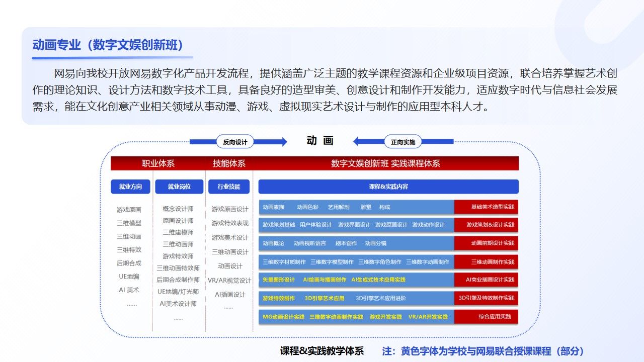Click 原画设计师 job entry
This screenshot has width=644, height=362.
pyautogui.click(x=178, y=221)
